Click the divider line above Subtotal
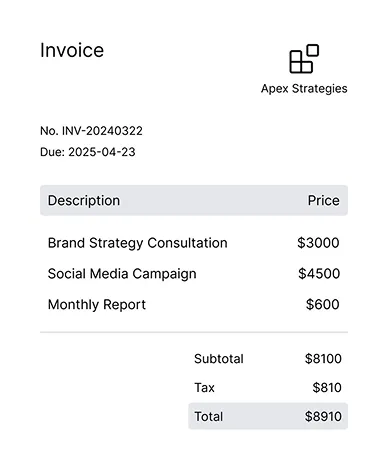Viewport: 388px width, 470px height. click(194, 332)
